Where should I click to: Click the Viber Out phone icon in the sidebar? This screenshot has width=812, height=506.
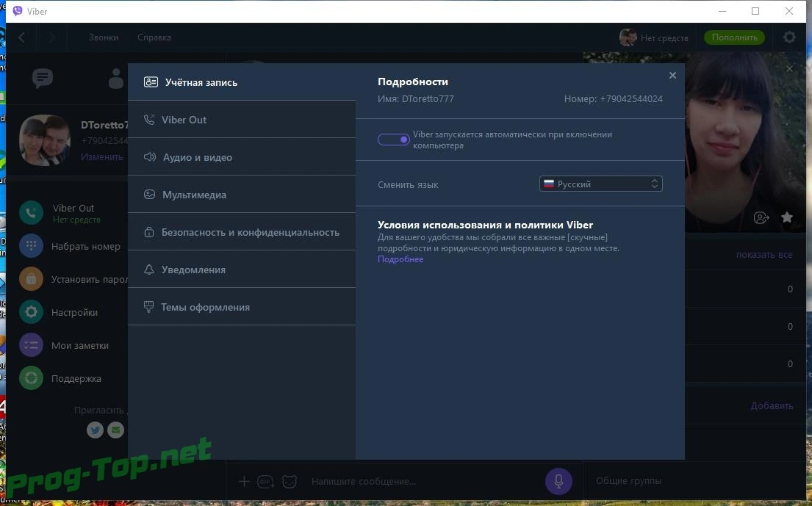[x=31, y=213]
